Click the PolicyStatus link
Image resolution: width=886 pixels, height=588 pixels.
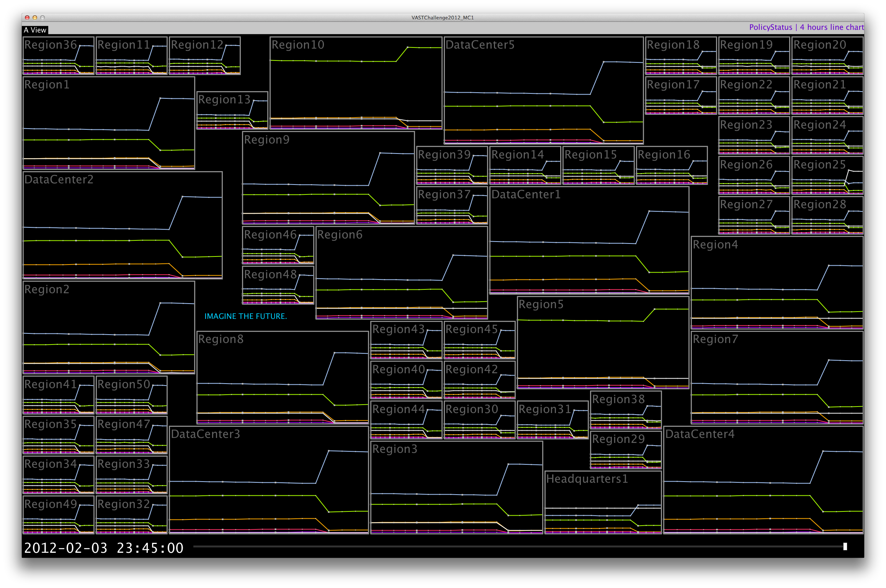770,27
